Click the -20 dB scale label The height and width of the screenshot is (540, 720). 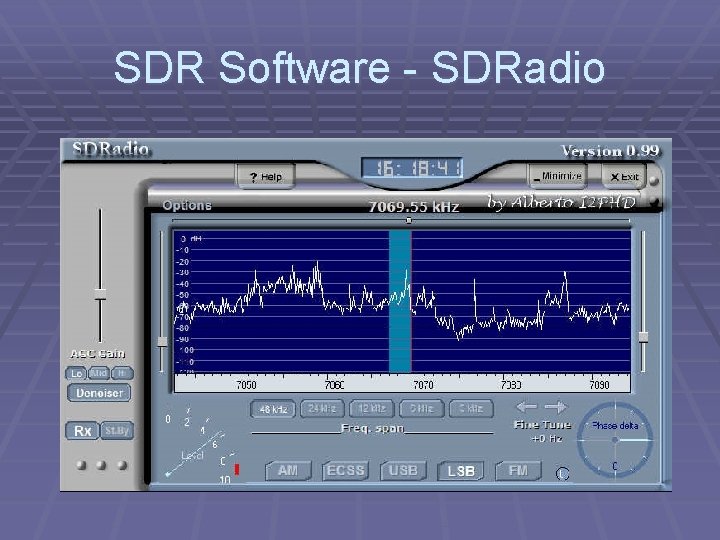[183, 261]
